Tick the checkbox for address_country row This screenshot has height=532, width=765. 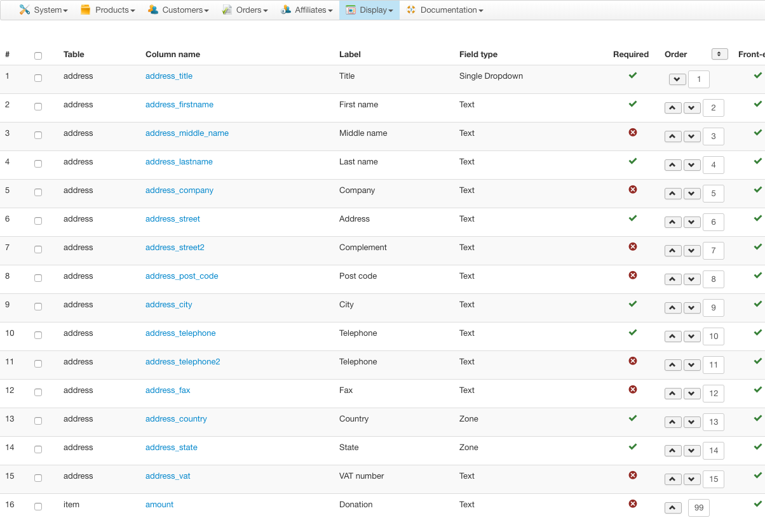coord(38,421)
